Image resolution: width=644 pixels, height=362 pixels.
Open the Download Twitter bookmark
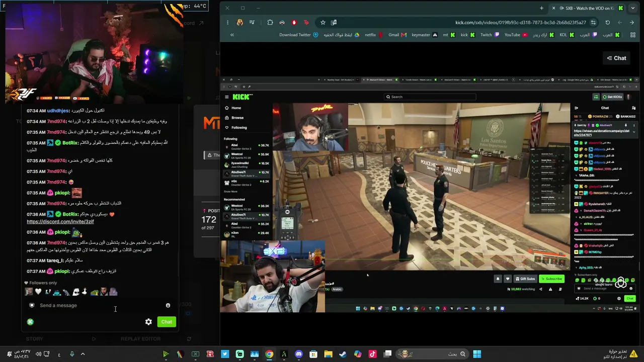coord(299,35)
